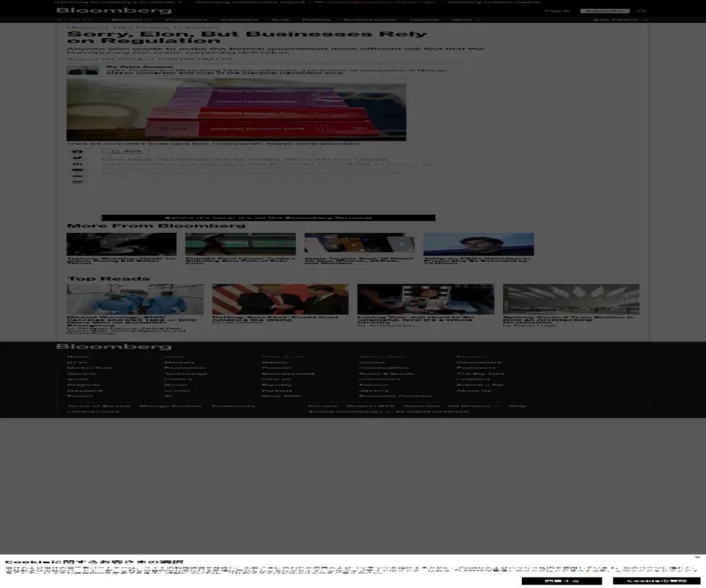Screen dimensions: 706x588
Task: Click the Opinion breadcrumb above the headline
Action: tap(85, 27)
